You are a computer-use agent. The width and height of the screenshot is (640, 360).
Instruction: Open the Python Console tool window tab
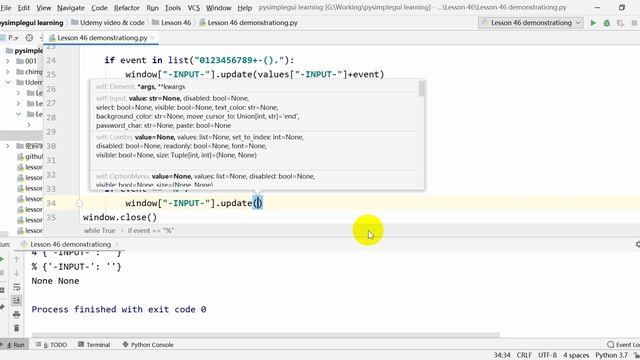point(148,345)
